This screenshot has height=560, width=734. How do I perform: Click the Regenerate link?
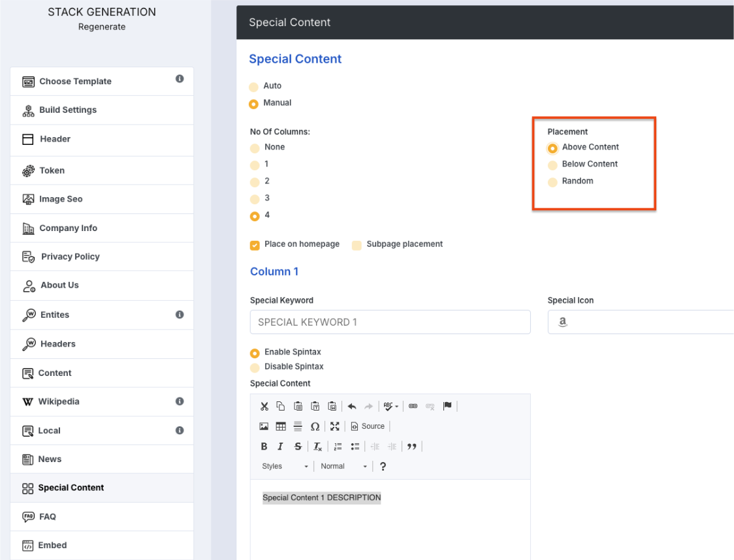point(102,27)
